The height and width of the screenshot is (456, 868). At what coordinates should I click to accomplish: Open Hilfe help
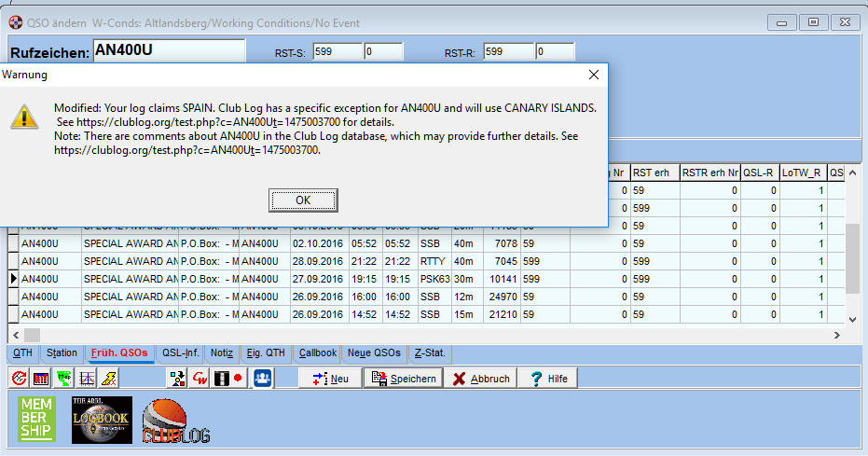[548, 379]
